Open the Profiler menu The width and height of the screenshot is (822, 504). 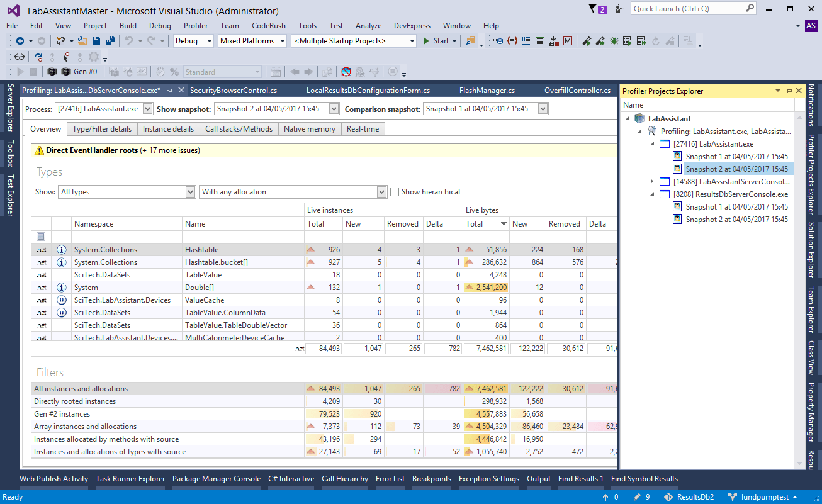point(195,26)
